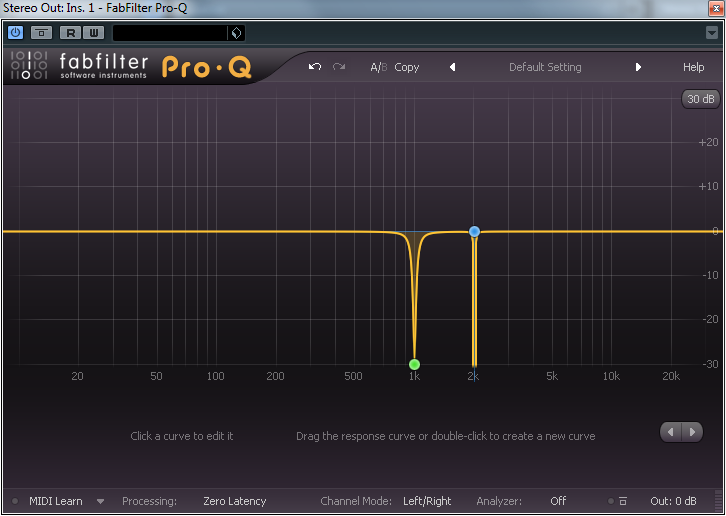Image resolution: width=726 pixels, height=516 pixels.
Task: Change the Analyzer Off setting
Action: (558, 501)
